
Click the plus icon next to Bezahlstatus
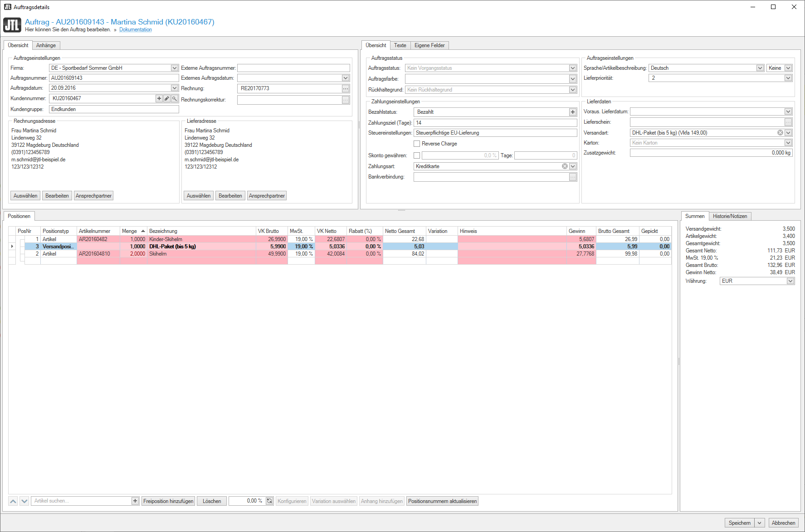pos(573,112)
